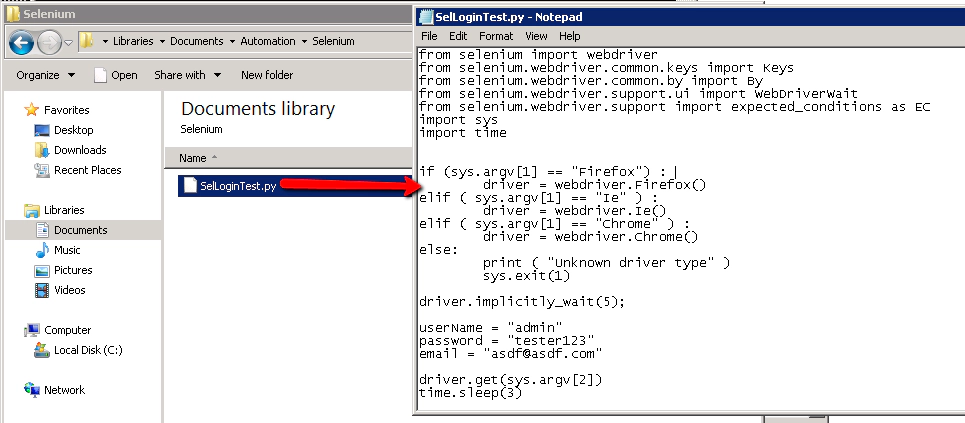This screenshot has height=423, width=965.
Task: Click the webdriver.Firefox() line
Action: [594, 185]
